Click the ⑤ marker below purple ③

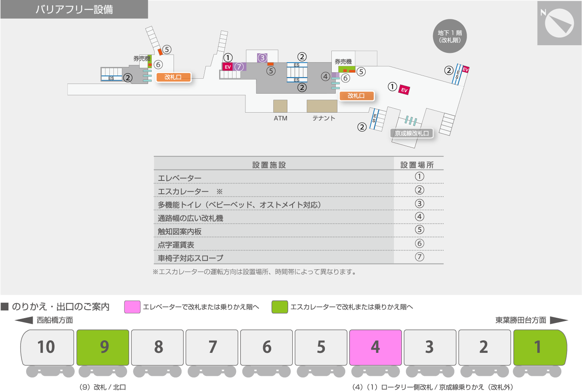[x=271, y=71]
